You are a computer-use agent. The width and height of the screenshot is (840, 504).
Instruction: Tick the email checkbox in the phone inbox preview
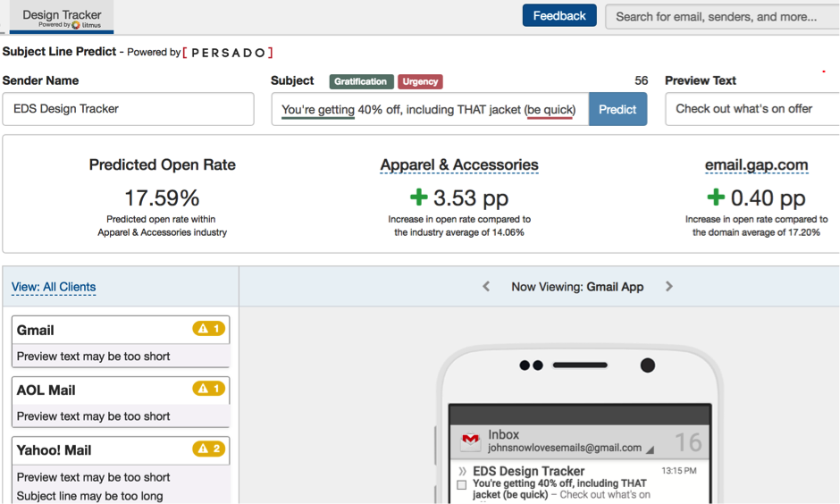click(x=461, y=484)
